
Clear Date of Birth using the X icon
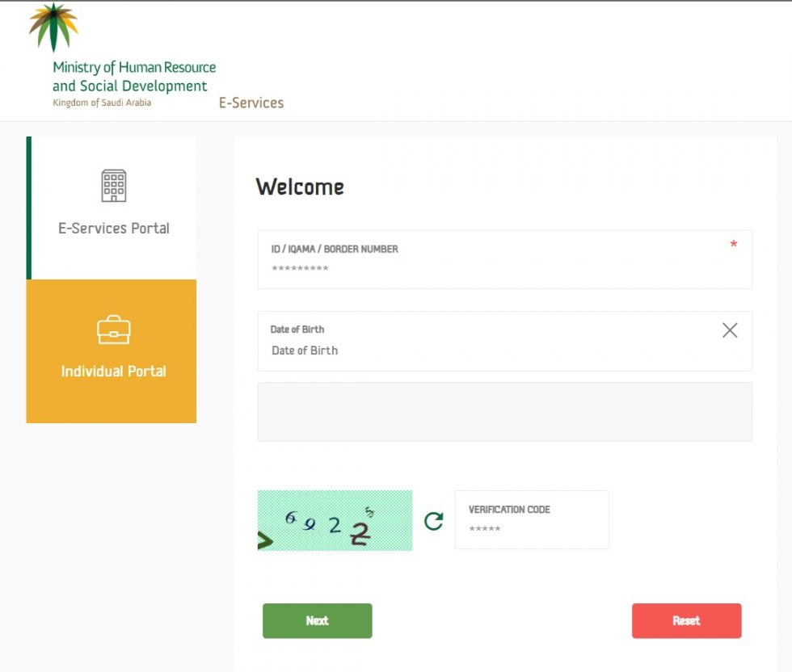pos(730,330)
